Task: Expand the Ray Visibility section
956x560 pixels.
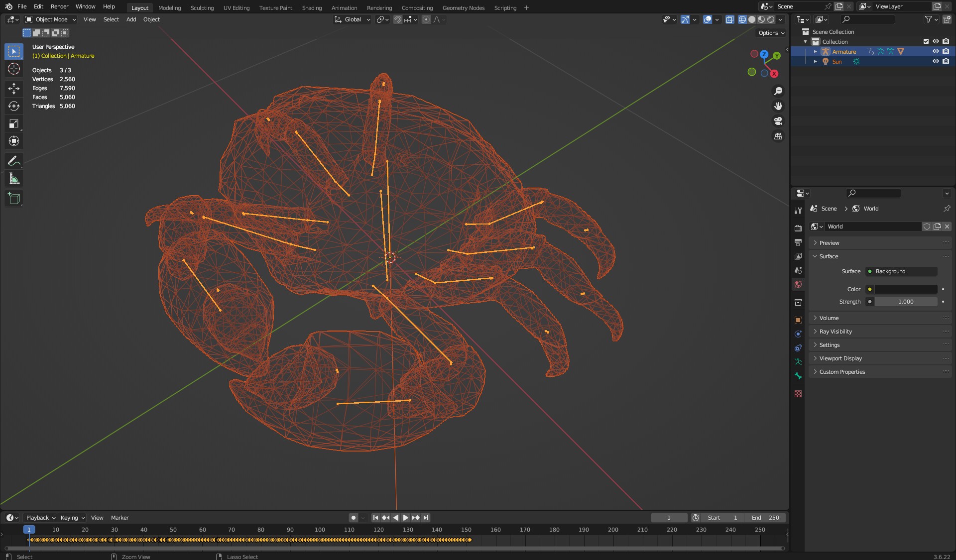Action: click(836, 332)
